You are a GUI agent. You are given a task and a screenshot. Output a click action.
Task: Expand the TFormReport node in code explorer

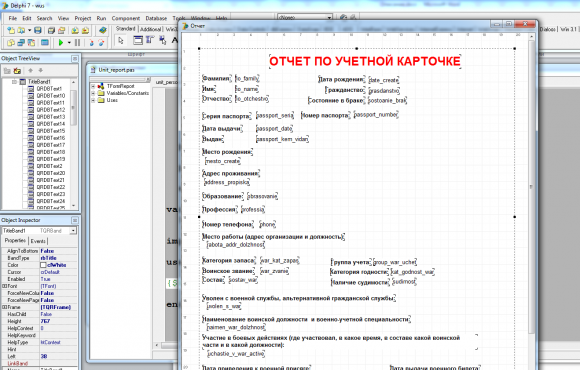click(x=93, y=86)
